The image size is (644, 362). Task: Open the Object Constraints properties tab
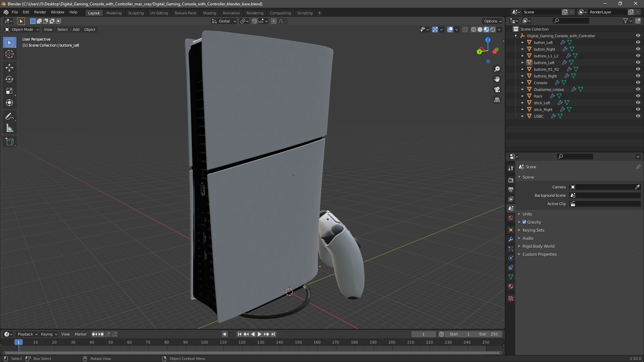[x=511, y=267]
